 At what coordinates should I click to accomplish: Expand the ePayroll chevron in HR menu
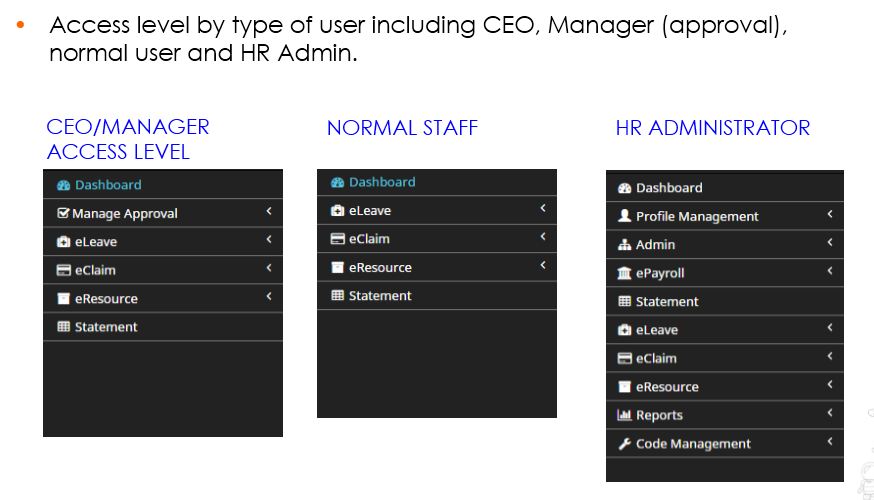point(829,271)
